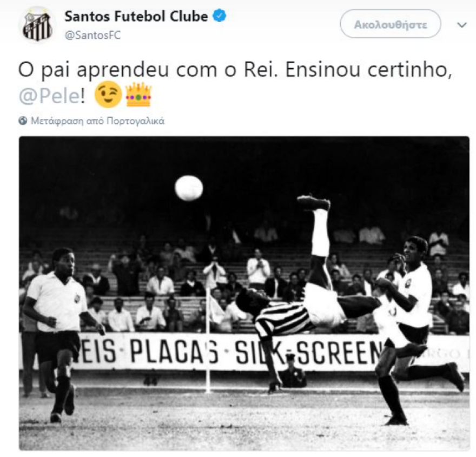Click Μετάφραση από Πορτογαλικά translation link
Viewport: 476px width, 457px height.
point(98,121)
